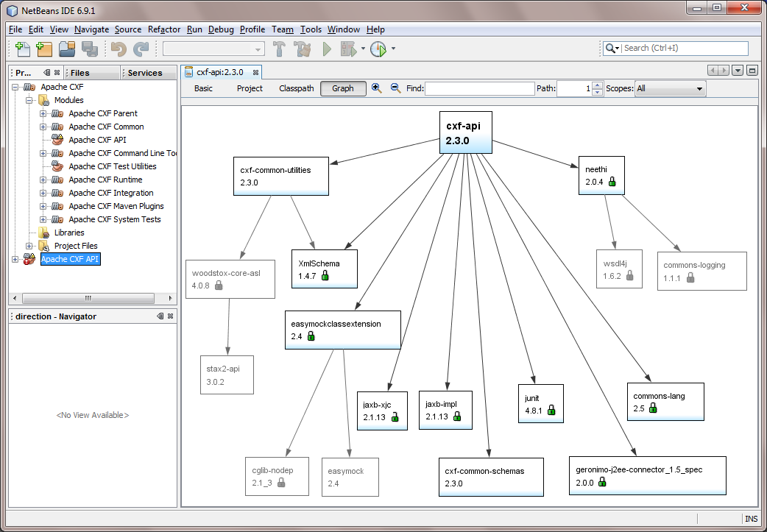Open the Scopes dropdown
This screenshot has width=767, height=532.
[670, 88]
